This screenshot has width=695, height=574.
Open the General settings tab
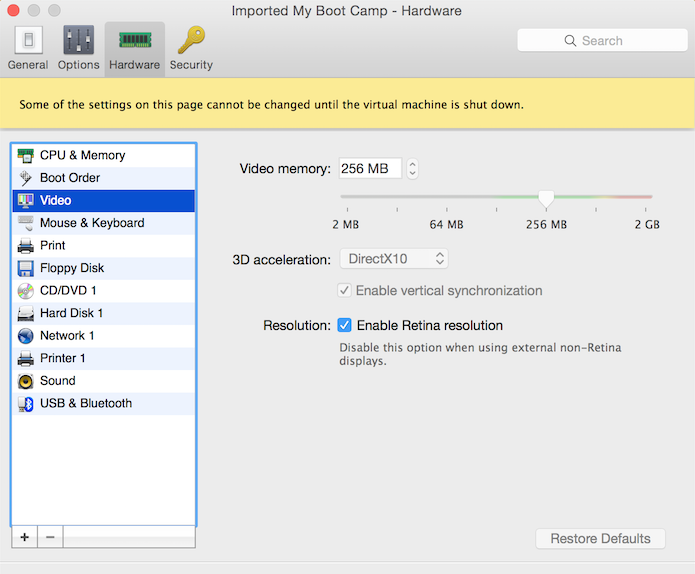pos(28,49)
